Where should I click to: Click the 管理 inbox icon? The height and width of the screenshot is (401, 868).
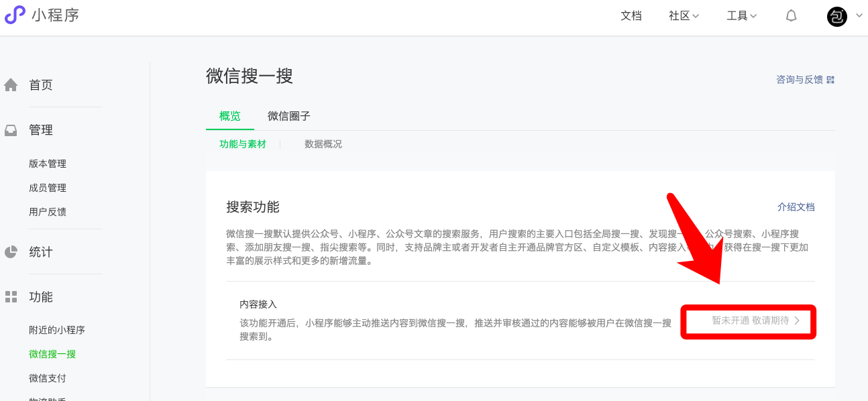11,130
